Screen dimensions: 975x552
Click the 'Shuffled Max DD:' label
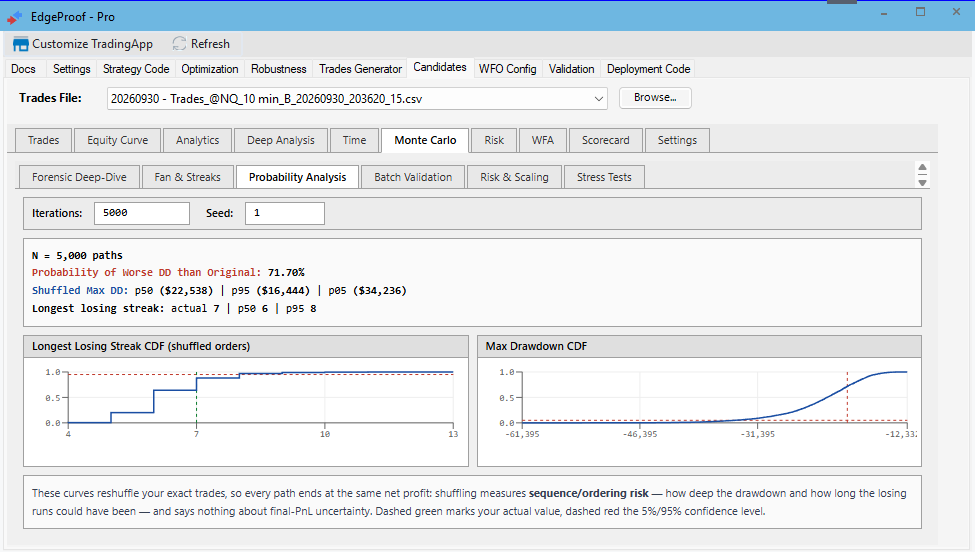click(80, 290)
